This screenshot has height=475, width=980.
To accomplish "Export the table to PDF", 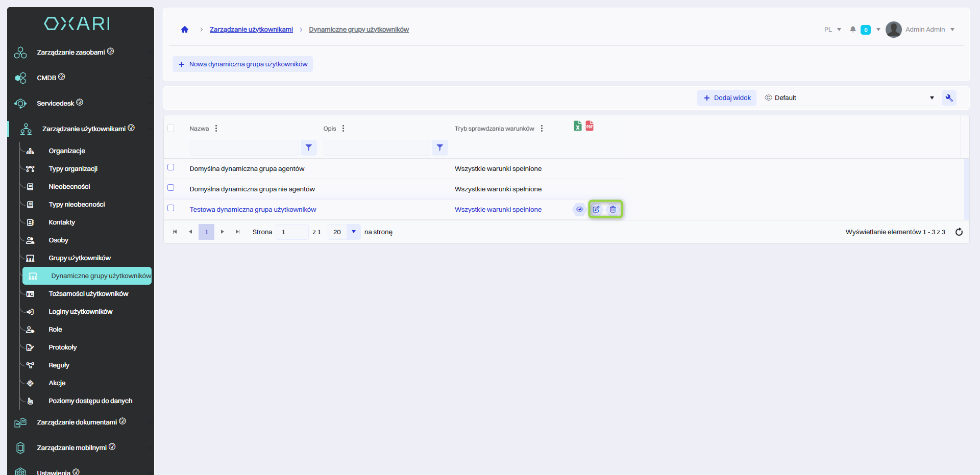I will (590, 126).
